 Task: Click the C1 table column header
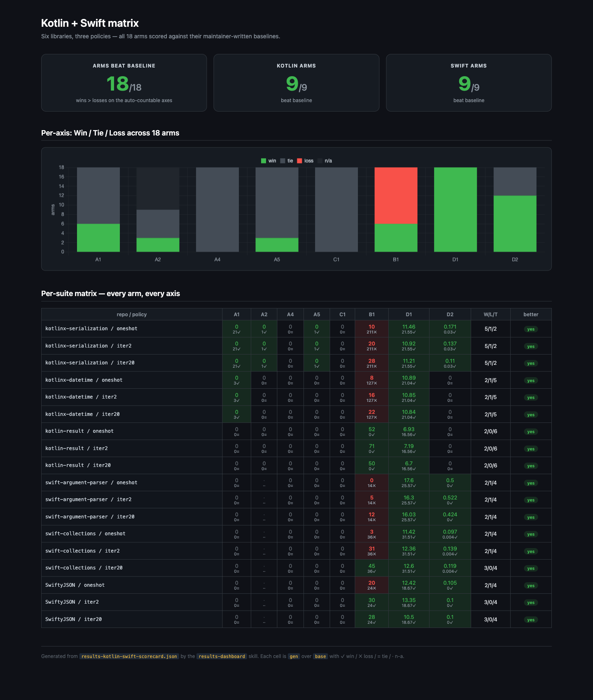pyautogui.click(x=343, y=315)
